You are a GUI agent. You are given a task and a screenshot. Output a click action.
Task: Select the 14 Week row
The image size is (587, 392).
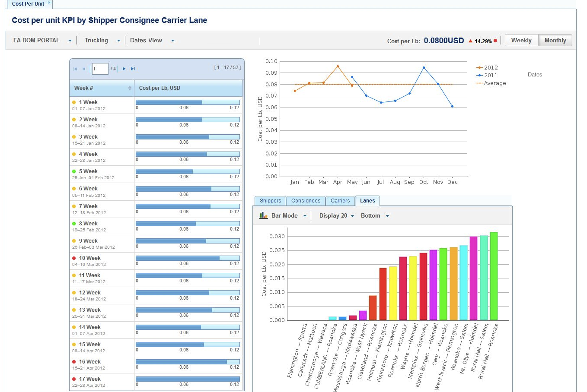tap(157, 330)
